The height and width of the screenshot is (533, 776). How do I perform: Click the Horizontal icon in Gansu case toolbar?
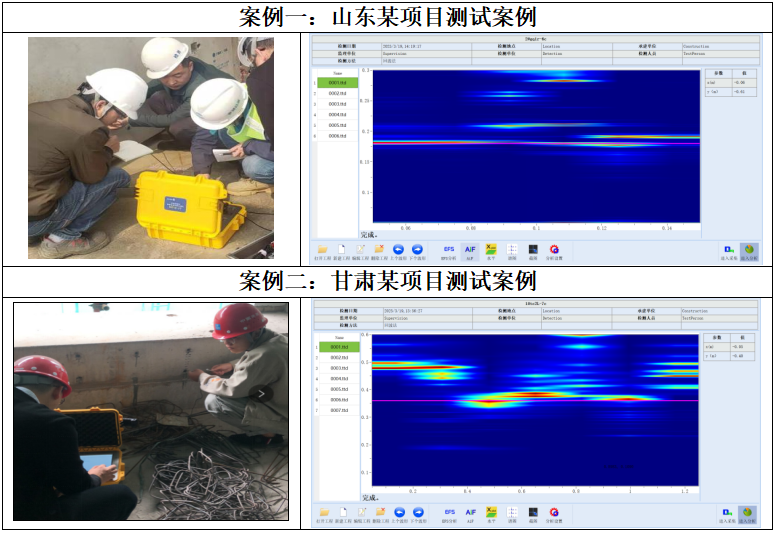point(491,513)
